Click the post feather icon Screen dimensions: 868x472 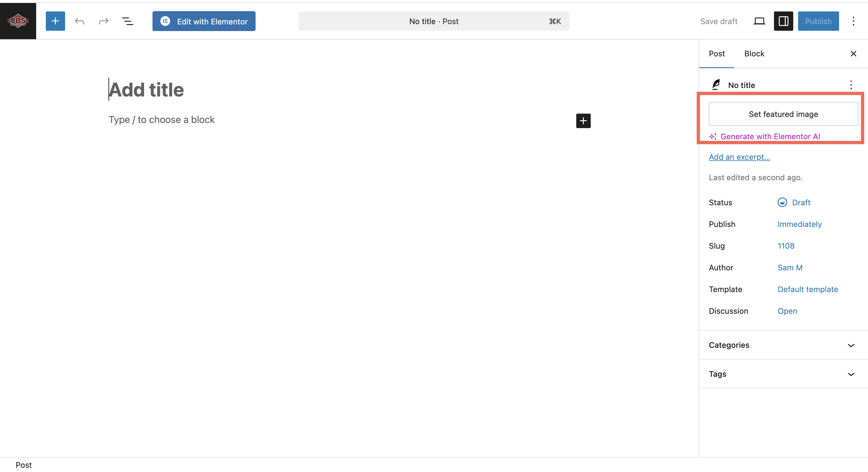coord(716,85)
